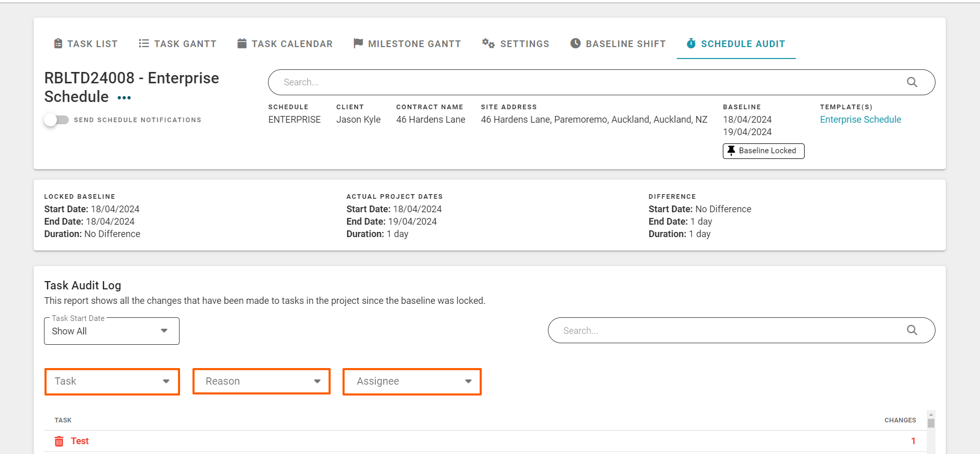This screenshot has width=980, height=454.
Task: Click the Milestone Gantt flag icon
Action: tap(358, 43)
